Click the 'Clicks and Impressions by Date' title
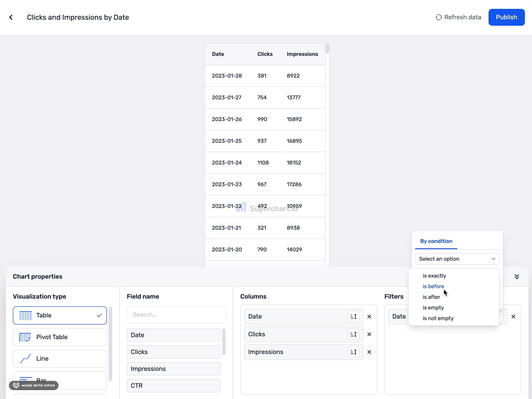Screen dimensions: 532x399 point(78,17)
